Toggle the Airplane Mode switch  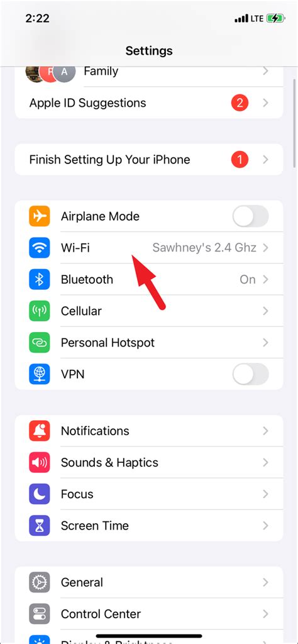point(251,216)
